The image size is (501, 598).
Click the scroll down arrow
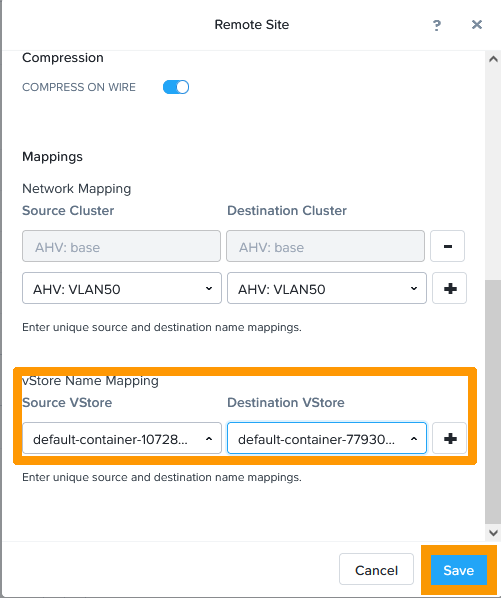tap(493, 532)
